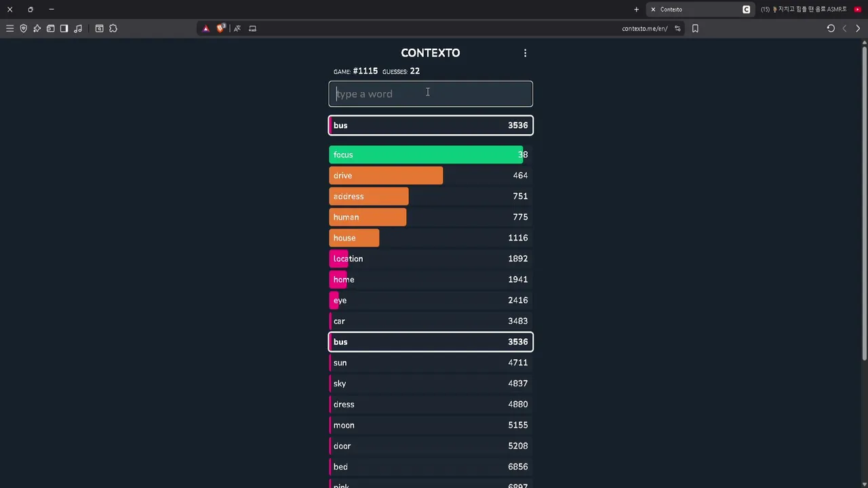Open the extensions puzzle icon
The width and height of the screenshot is (868, 488).
(113, 28)
